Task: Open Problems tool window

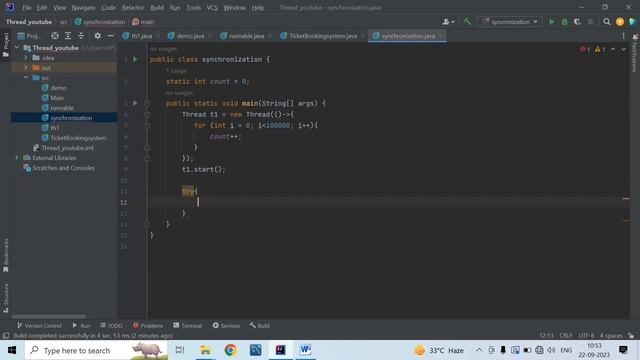Action: point(148,326)
